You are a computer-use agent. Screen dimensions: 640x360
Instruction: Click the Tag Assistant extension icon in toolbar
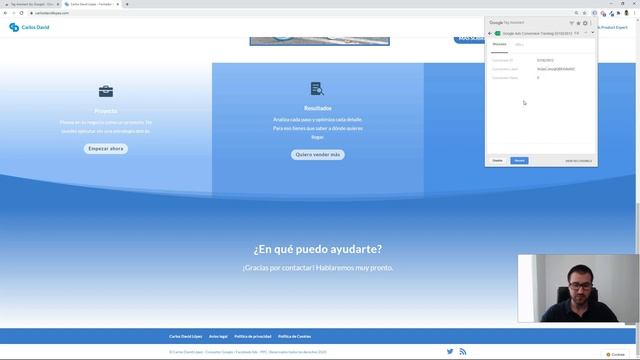click(595, 13)
